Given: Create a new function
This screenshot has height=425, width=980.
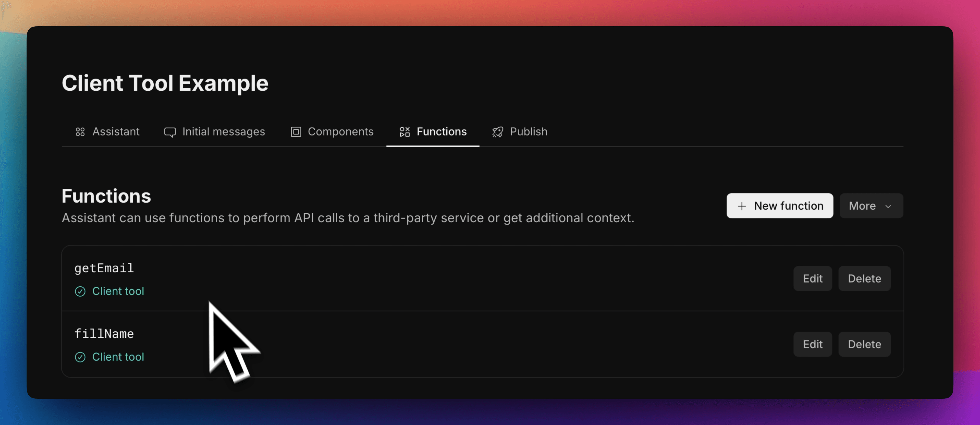Looking at the screenshot, I should 779,206.
